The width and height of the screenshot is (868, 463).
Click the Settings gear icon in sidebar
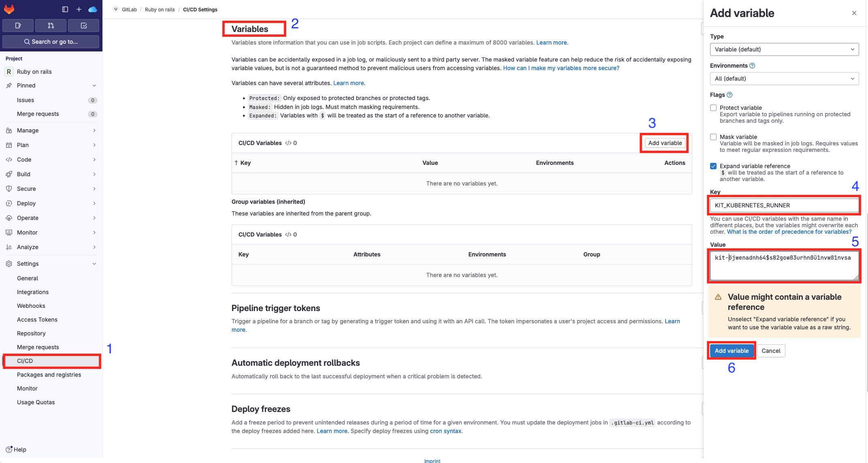(x=9, y=263)
